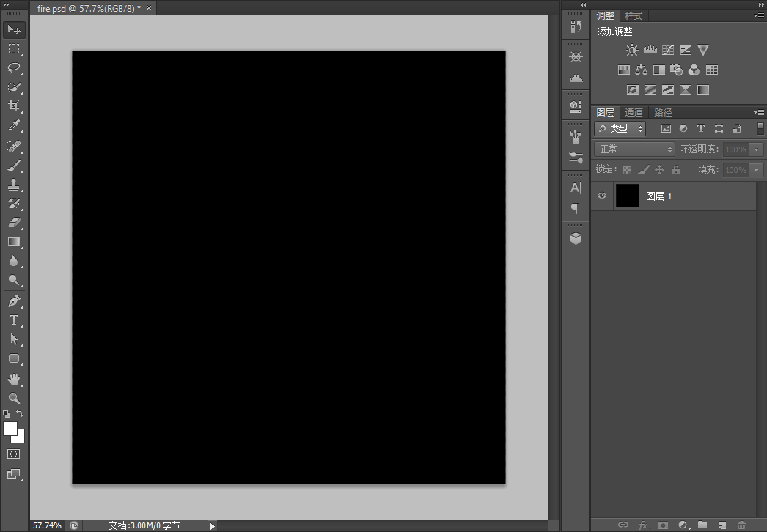This screenshot has width=767, height=532.
Task: Switch layer filtering on or off
Action: (760, 128)
